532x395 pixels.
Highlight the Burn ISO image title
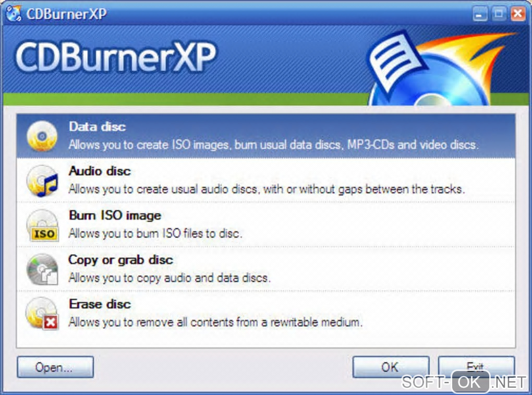pos(115,215)
